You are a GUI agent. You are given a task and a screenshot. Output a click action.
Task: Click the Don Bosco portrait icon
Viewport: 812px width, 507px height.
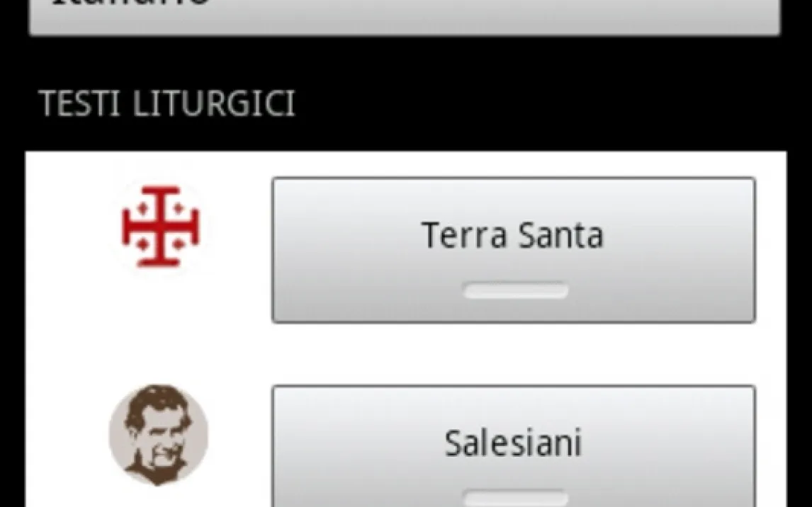[x=159, y=435]
